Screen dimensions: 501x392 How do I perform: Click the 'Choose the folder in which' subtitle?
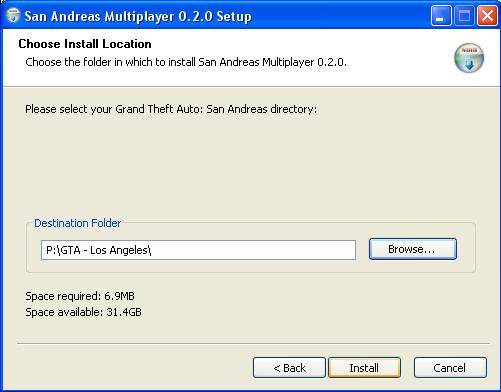(x=186, y=62)
